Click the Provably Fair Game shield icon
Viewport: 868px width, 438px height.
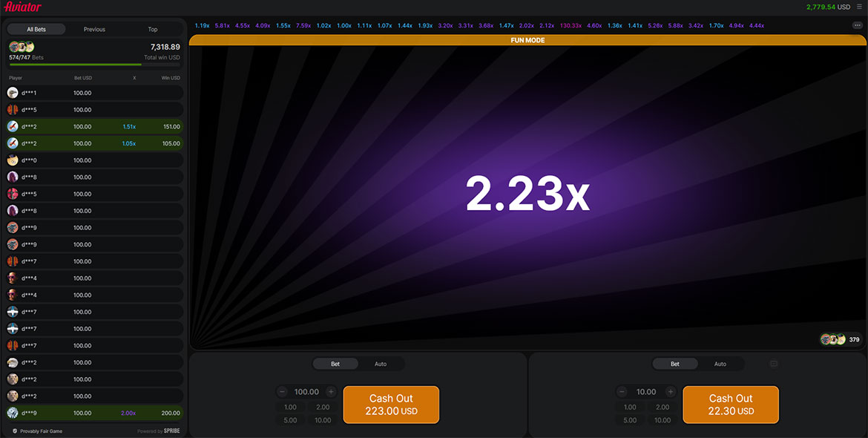14,431
